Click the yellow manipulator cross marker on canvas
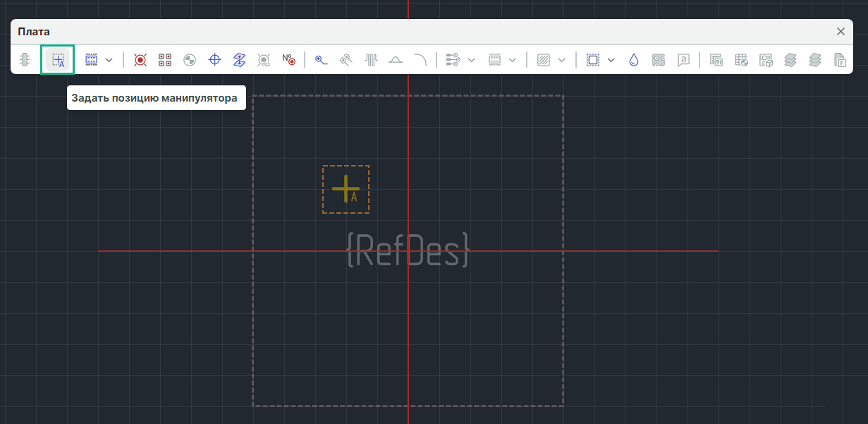This screenshot has height=424, width=868. (346, 188)
